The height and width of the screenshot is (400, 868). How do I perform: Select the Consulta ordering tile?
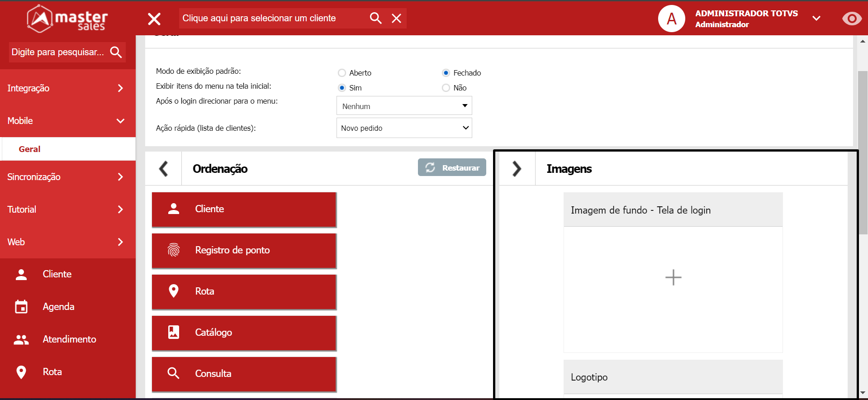pyautogui.click(x=244, y=374)
